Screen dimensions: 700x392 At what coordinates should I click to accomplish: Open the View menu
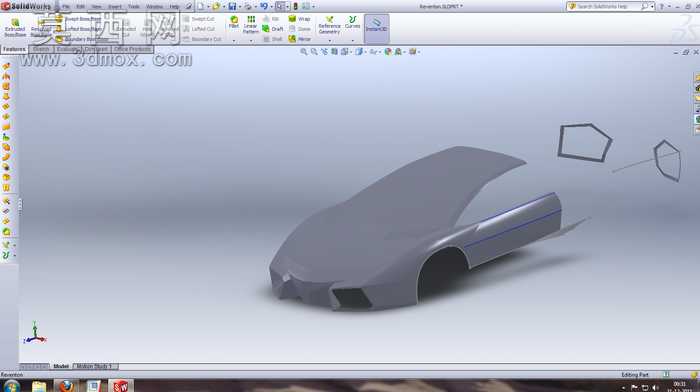[96, 7]
